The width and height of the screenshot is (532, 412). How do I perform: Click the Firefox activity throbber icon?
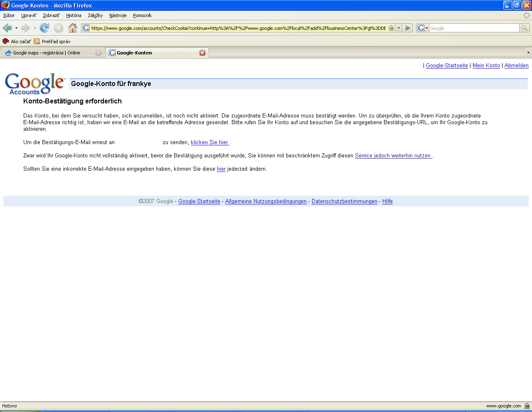pyautogui.click(x=527, y=15)
